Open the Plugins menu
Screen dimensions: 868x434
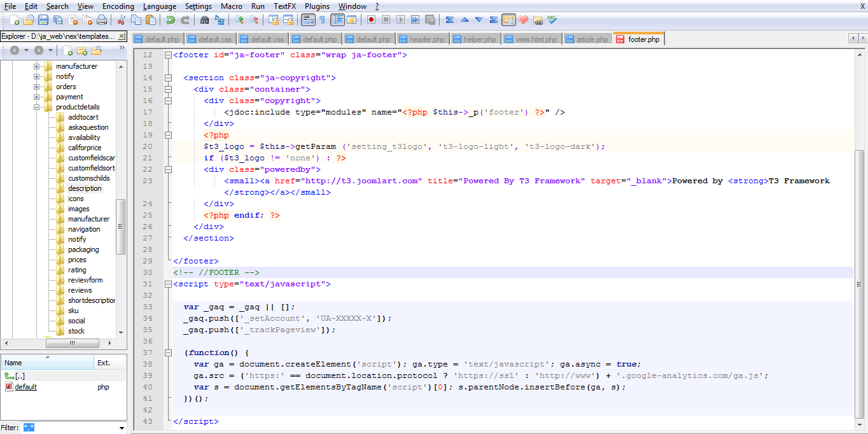317,6
